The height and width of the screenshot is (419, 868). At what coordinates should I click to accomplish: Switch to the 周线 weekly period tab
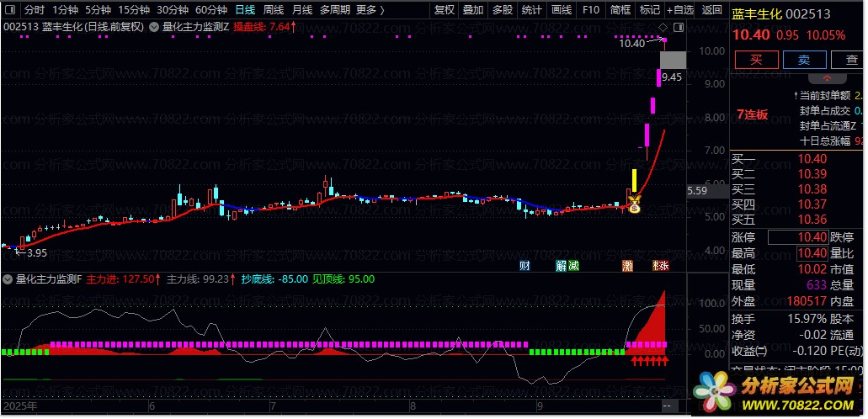pyautogui.click(x=274, y=10)
